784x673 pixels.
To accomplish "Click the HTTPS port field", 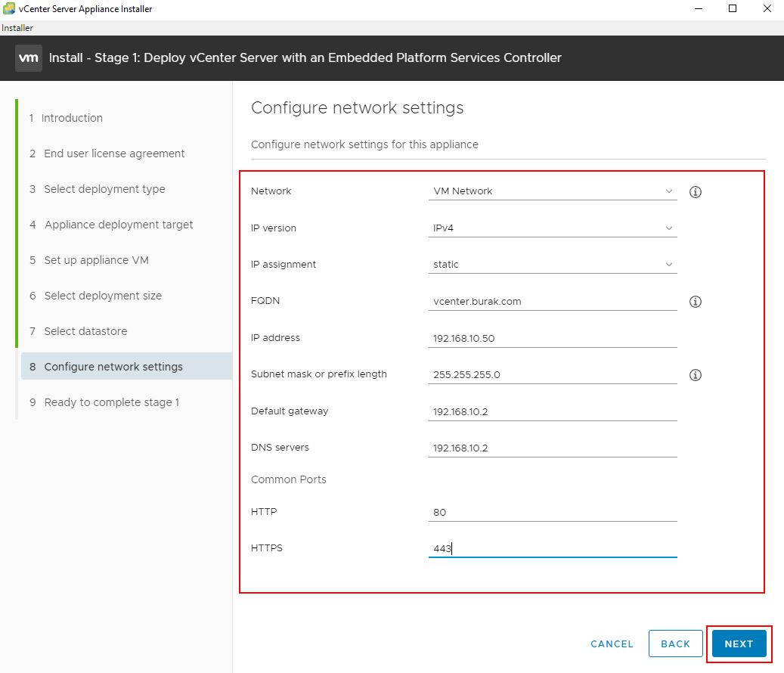I will point(553,548).
